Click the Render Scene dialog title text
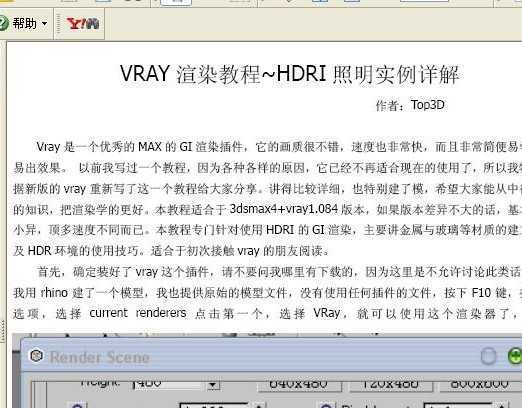The width and height of the screenshot is (522, 408). 99,357
